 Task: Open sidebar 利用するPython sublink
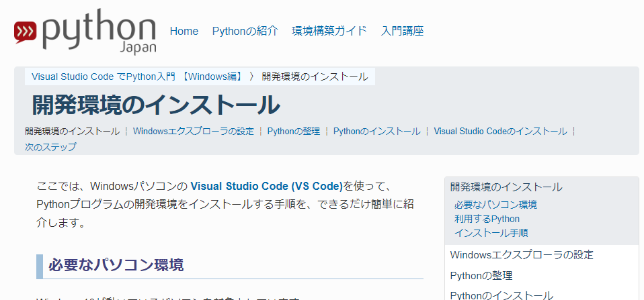[487, 218]
